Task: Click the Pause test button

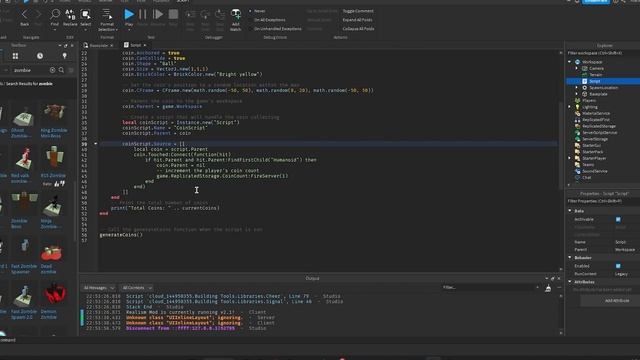Action: click(x=143, y=15)
